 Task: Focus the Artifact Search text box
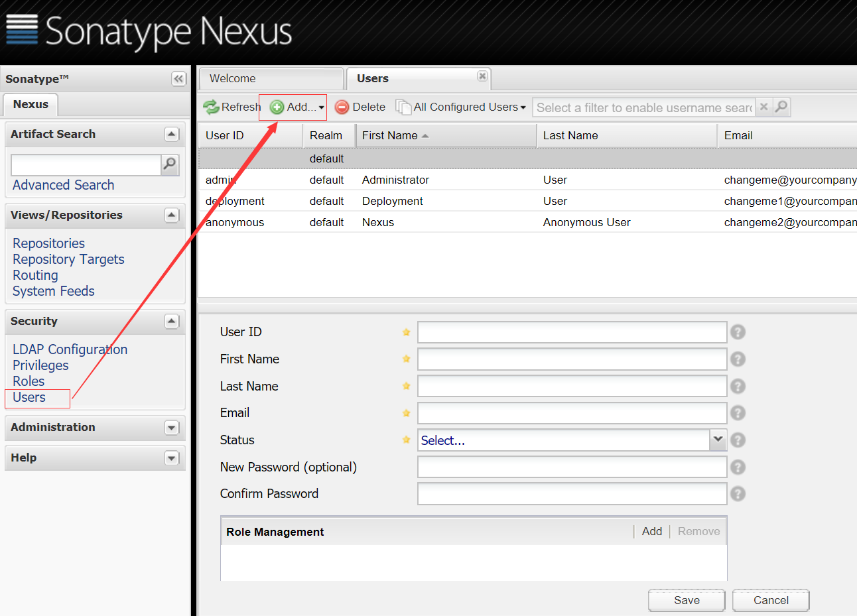(86, 164)
